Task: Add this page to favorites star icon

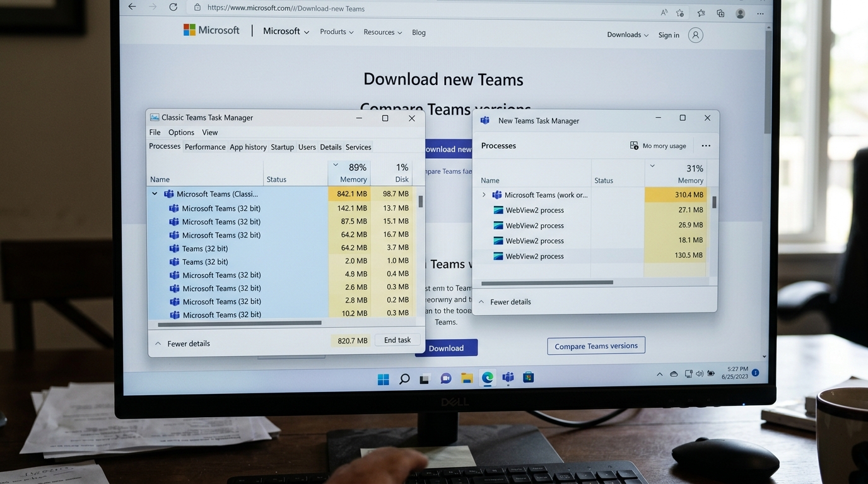Action: (x=680, y=13)
